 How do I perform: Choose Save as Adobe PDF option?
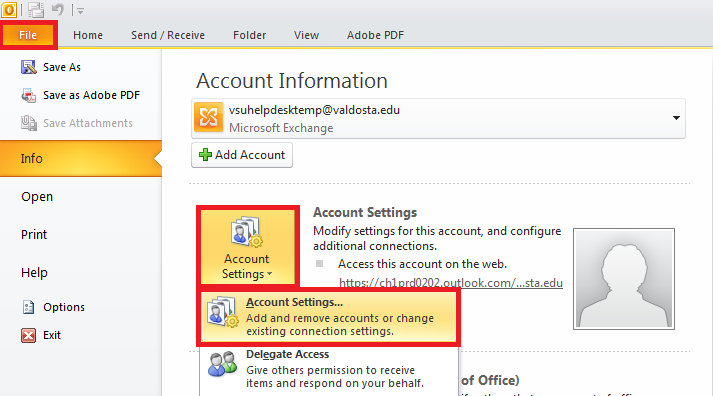[91, 95]
